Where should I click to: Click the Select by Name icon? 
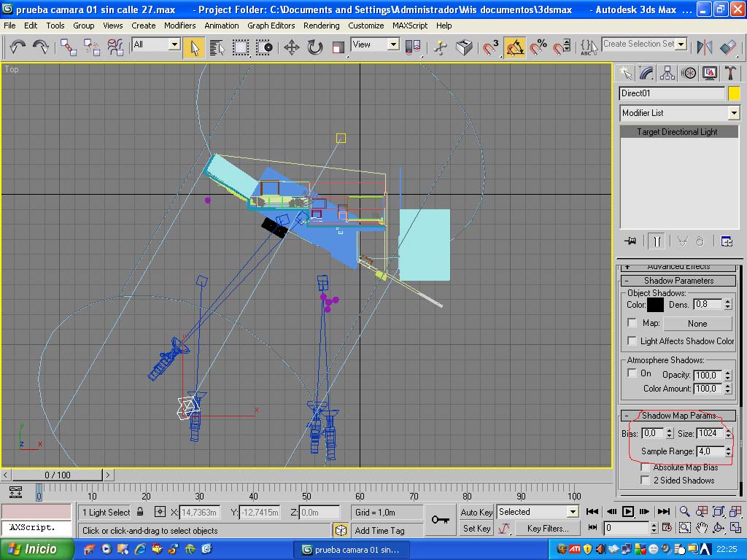217,48
